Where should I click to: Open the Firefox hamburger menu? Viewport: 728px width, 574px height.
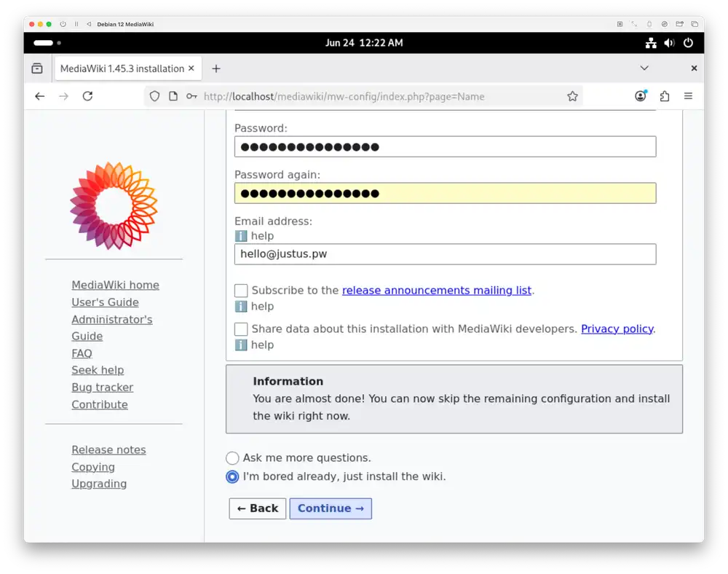(688, 96)
